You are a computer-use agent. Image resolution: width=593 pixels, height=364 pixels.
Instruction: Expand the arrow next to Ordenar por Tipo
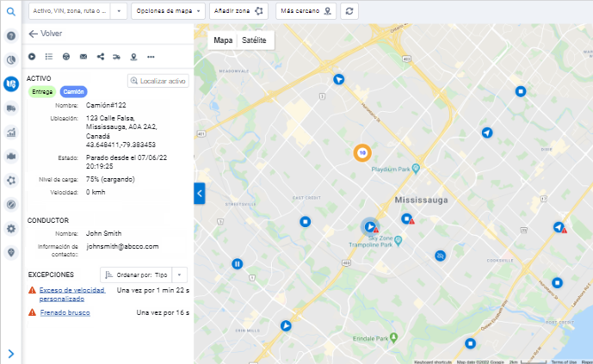pos(180,275)
